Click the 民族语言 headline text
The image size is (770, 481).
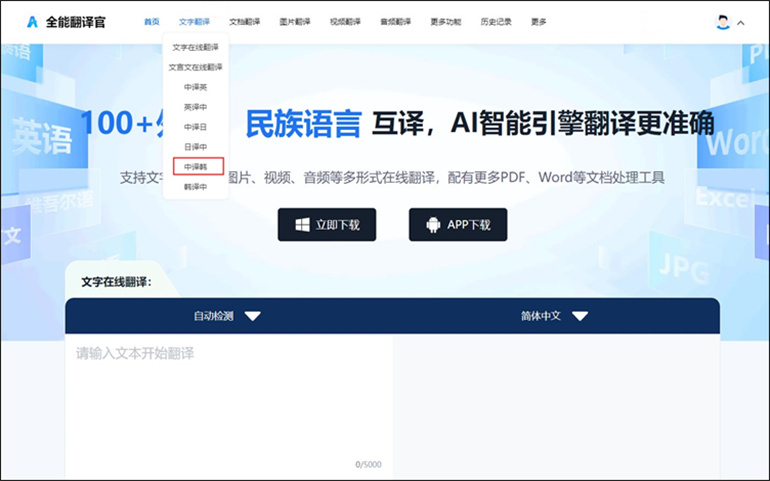[x=303, y=123]
